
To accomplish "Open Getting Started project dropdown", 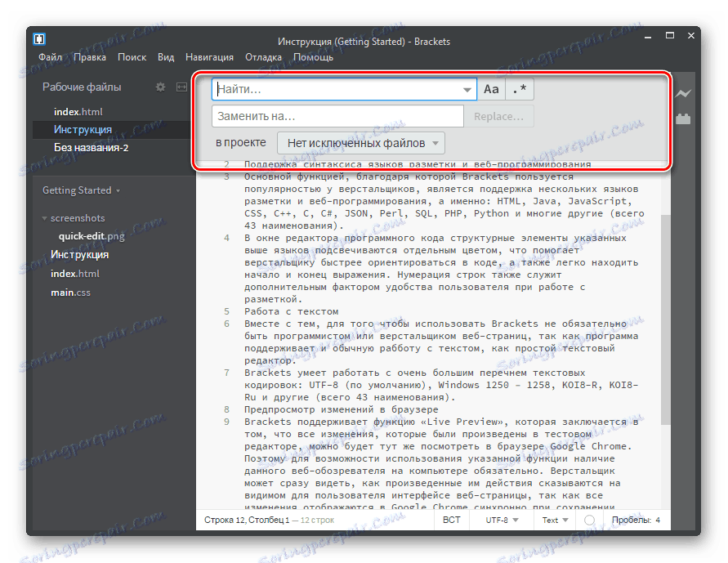I will pos(81,190).
